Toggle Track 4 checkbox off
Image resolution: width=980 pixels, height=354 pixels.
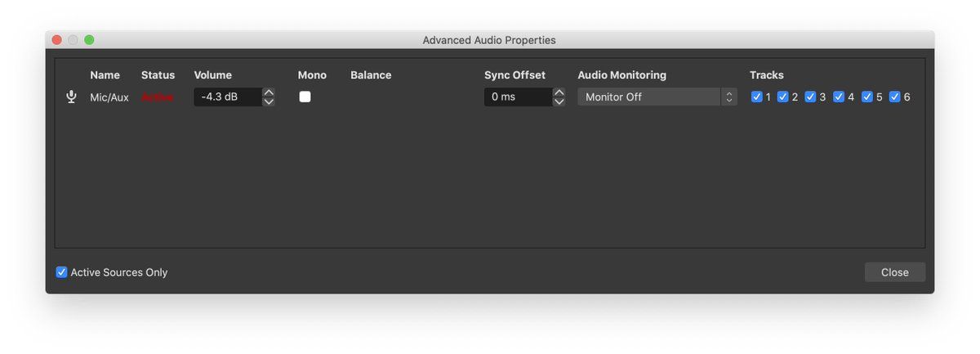[x=839, y=96]
